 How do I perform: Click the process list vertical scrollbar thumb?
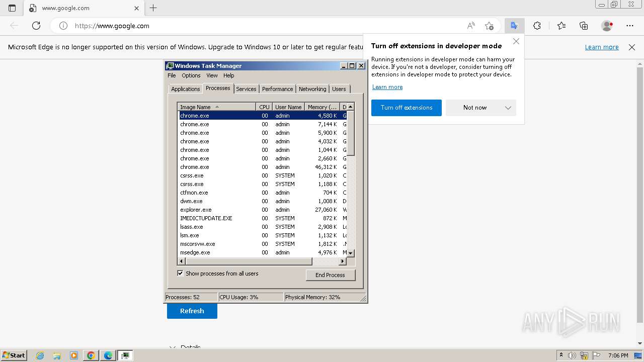pyautogui.click(x=351, y=133)
